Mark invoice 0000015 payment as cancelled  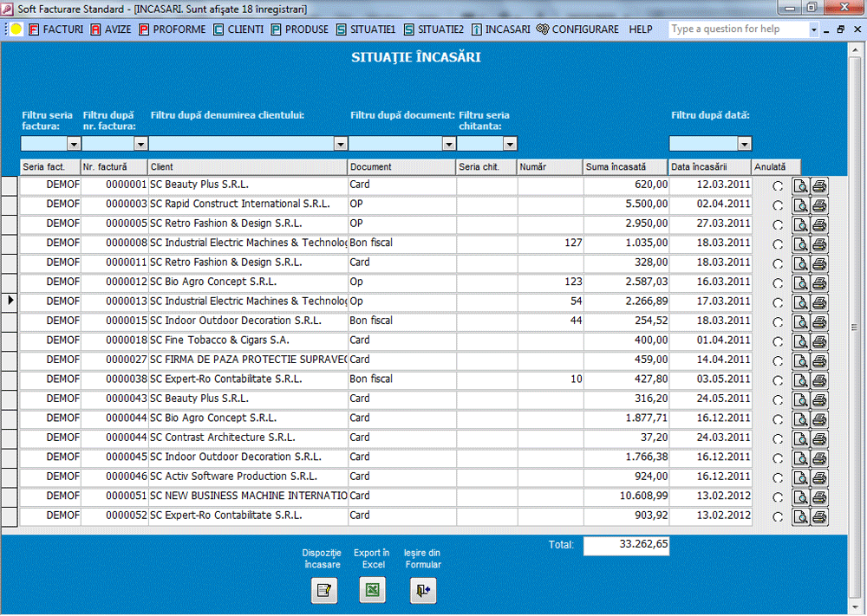(x=778, y=322)
